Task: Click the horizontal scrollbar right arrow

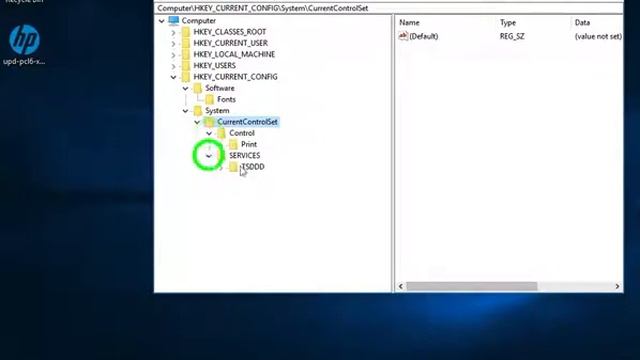Action: pyautogui.click(x=617, y=287)
